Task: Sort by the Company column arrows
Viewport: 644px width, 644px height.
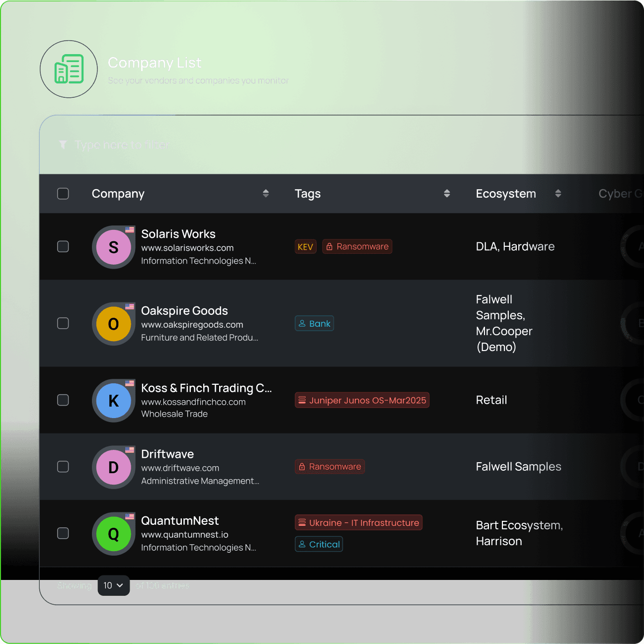Action: point(266,194)
